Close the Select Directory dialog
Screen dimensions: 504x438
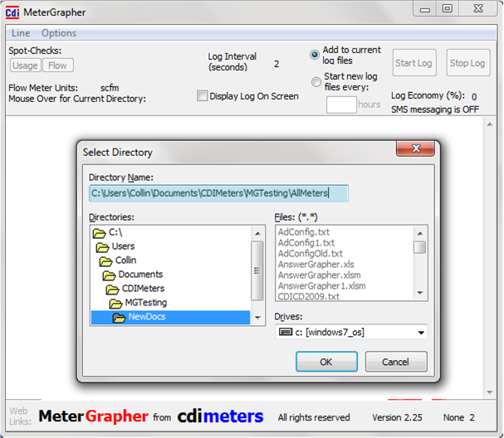point(416,148)
